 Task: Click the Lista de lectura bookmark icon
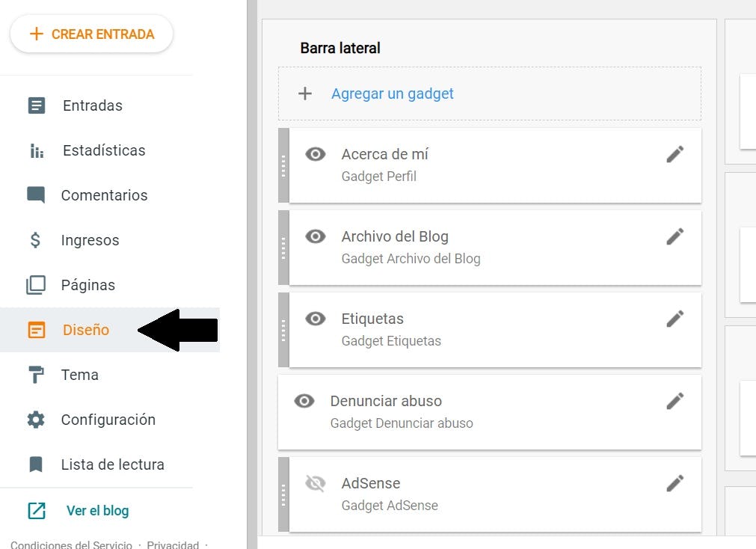click(x=37, y=464)
